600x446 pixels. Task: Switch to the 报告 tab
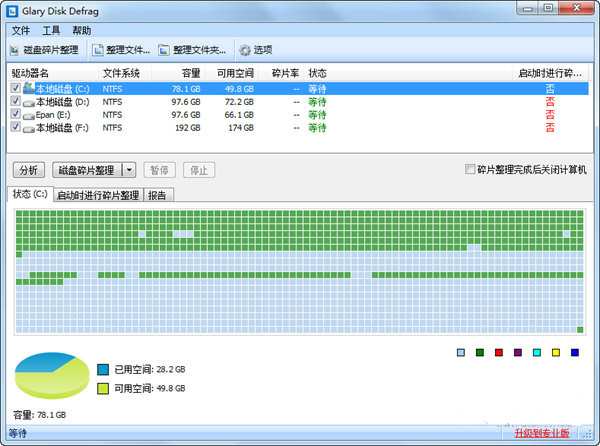(x=157, y=195)
